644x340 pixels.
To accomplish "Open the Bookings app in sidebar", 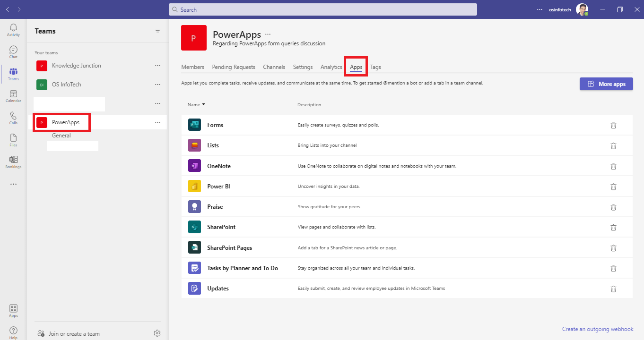I will tap(13, 162).
